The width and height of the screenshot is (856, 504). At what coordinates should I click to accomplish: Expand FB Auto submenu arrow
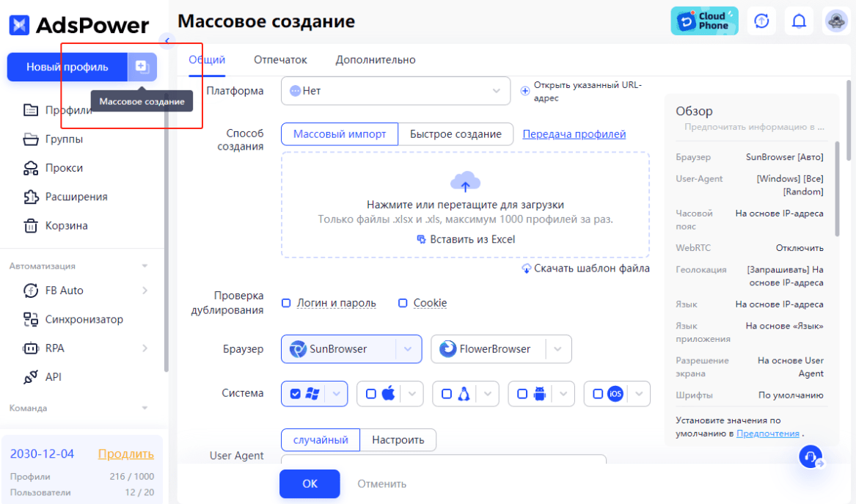pos(145,291)
